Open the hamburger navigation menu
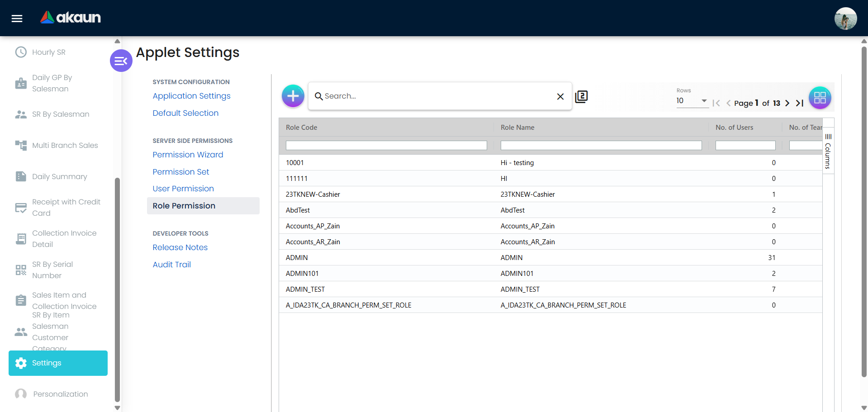The width and height of the screenshot is (868, 412). [16, 18]
